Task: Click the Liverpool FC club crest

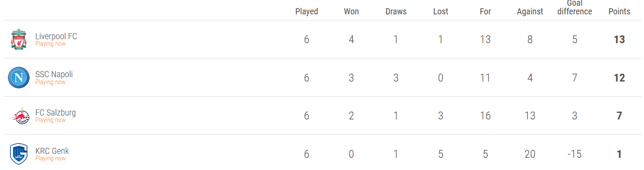Action: click(19, 39)
